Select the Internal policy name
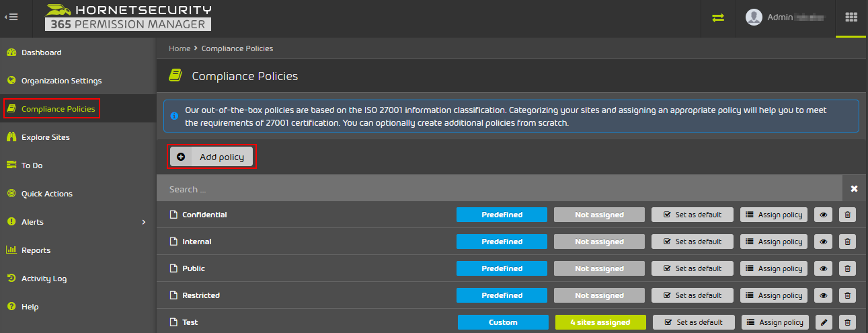868x333 pixels. coord(197,242)
